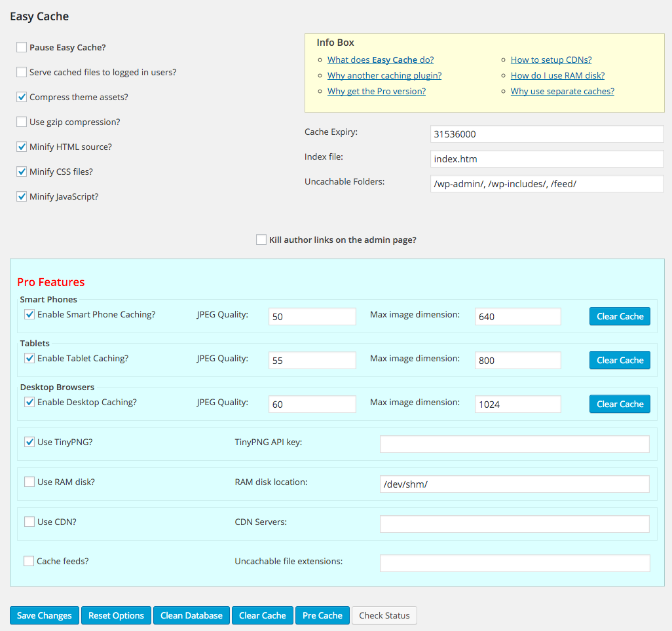Uncheck Compress theme assets

[x=22, y=97]
